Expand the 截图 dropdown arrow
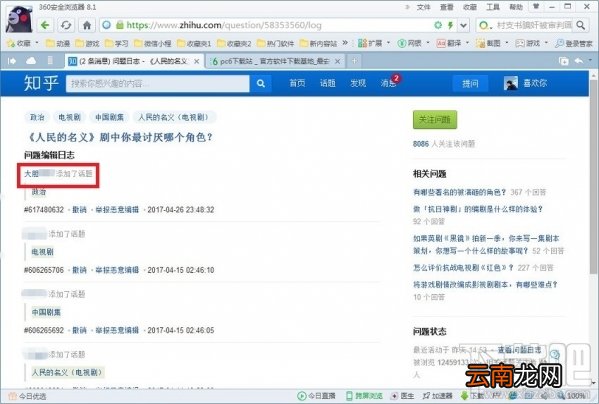The width and height of the screenshot is (599, 404). 507,43
